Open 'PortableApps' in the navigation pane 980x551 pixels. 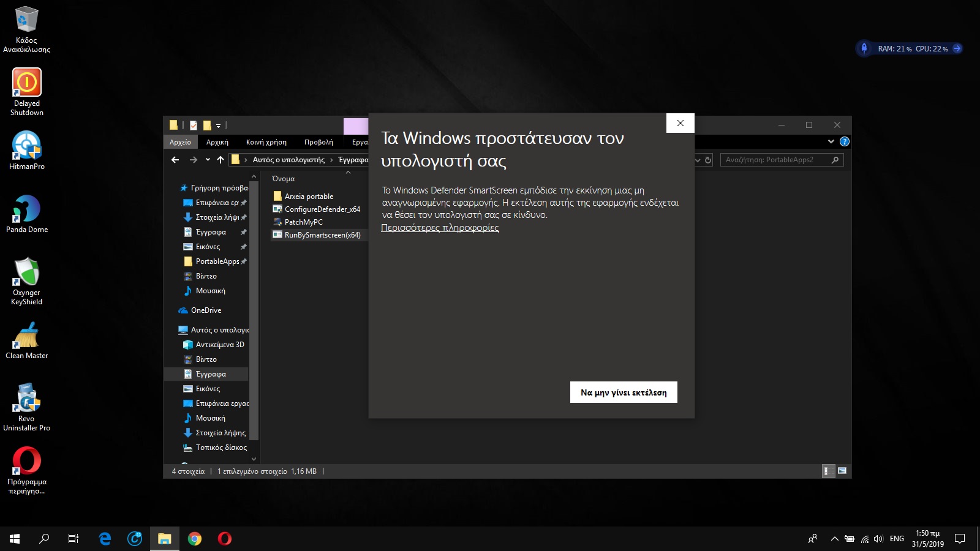214,261
